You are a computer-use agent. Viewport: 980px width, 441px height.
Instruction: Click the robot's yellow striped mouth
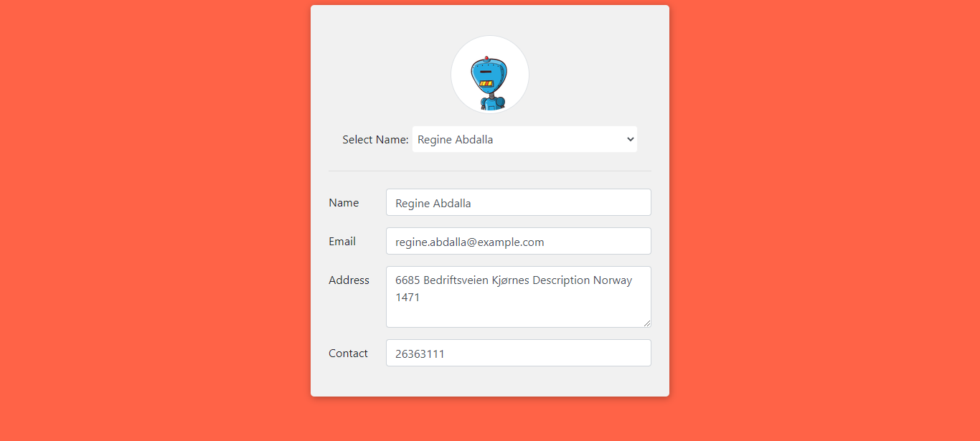pyautogui.click(x=486, y=84)
